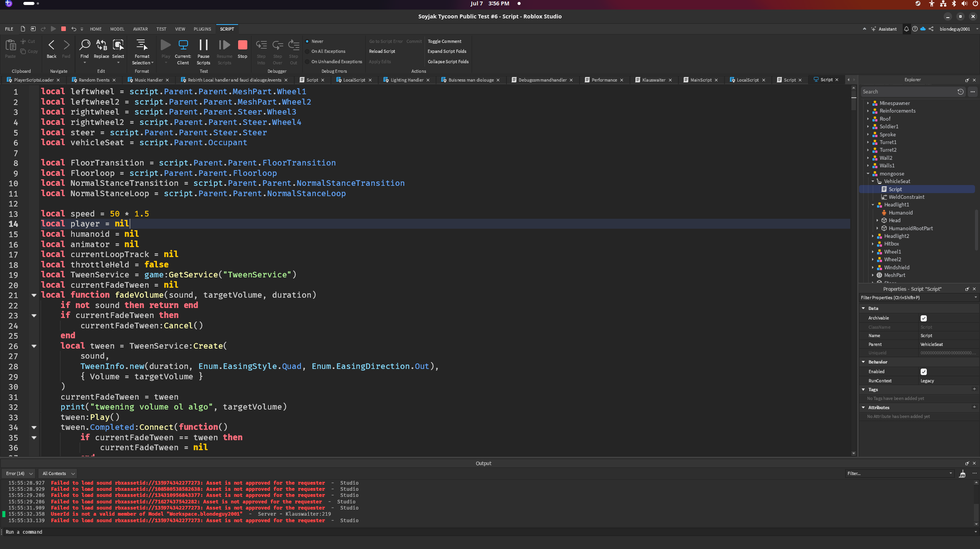This screenshot has height=549, width=980.
Task: Collapse code fold at line 26
Action: coord(34,346)
